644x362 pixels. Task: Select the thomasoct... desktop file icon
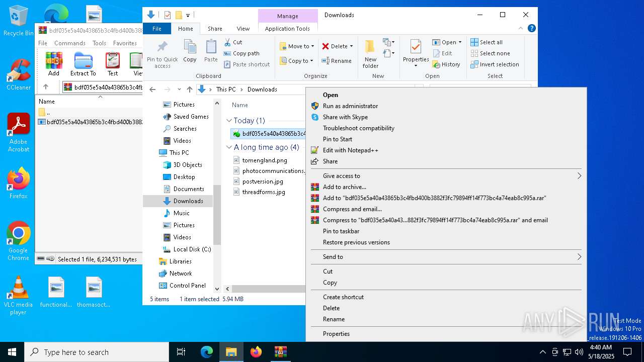click(x=94, y=292)
